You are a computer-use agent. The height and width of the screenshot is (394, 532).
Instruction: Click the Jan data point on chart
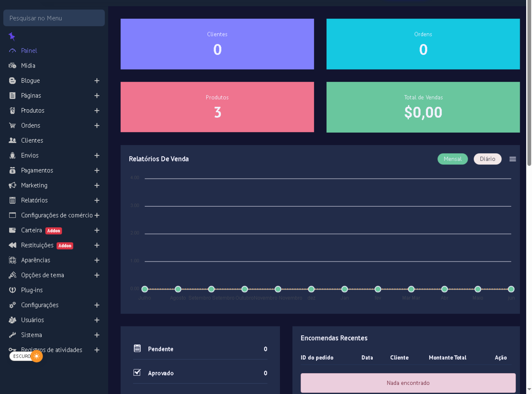pos(344,289)
